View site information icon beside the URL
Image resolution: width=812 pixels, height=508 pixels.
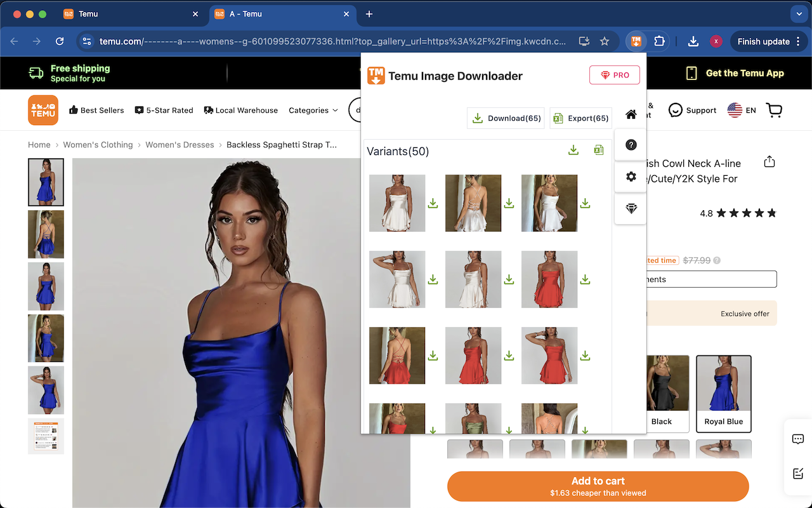pos(87,41)
